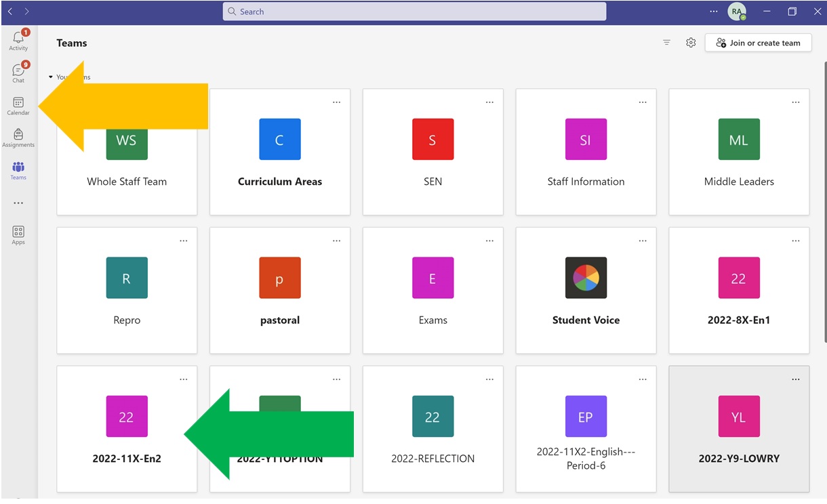Open the Activity feed icon

click(18, 41)
